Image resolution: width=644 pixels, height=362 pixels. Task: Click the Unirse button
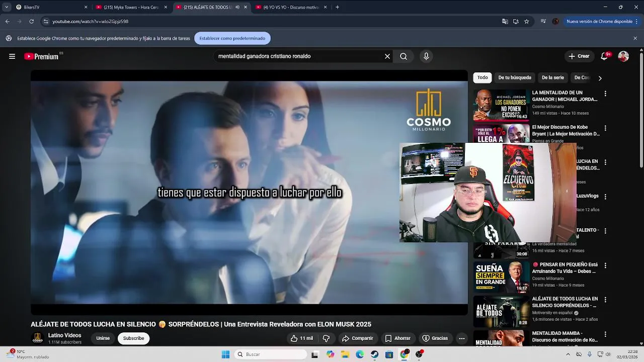click(x=103, y=338)
